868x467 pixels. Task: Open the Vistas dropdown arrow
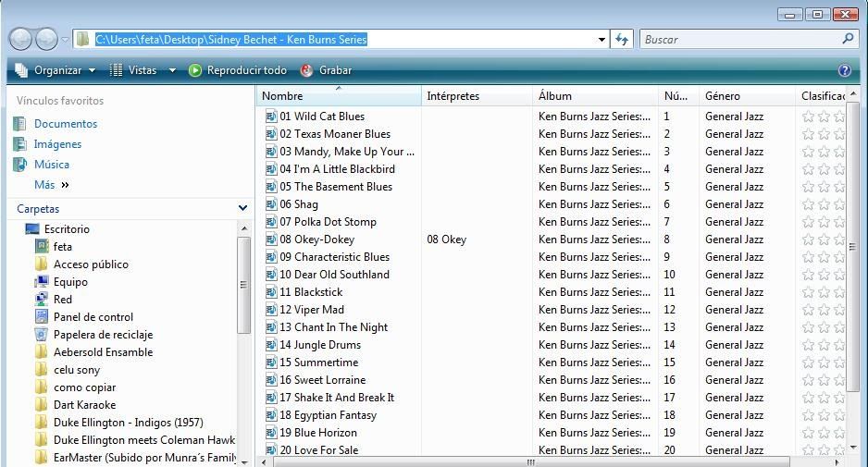click(x=172, y=70)
